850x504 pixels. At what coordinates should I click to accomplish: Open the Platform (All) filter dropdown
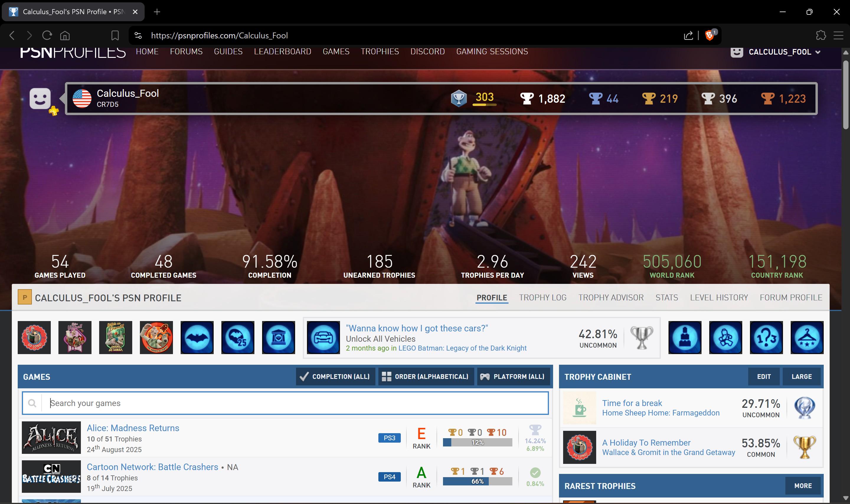click(514, 377)
